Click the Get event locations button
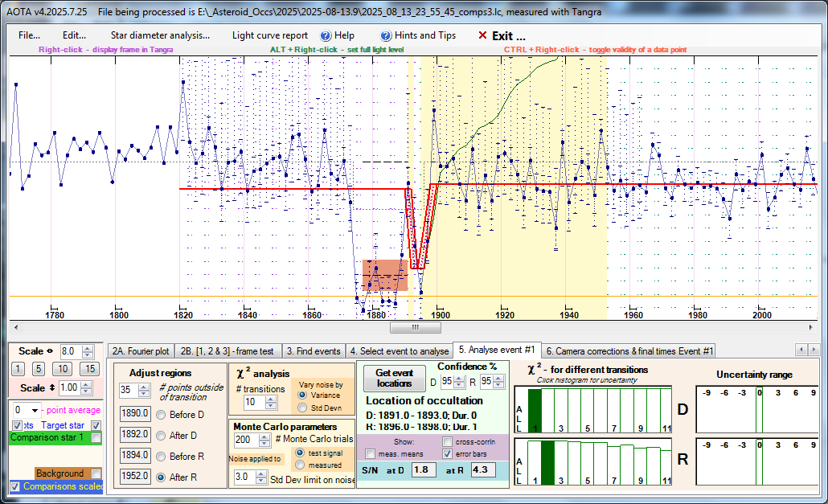This screenshot has width=828, height=504. [394, 378]
